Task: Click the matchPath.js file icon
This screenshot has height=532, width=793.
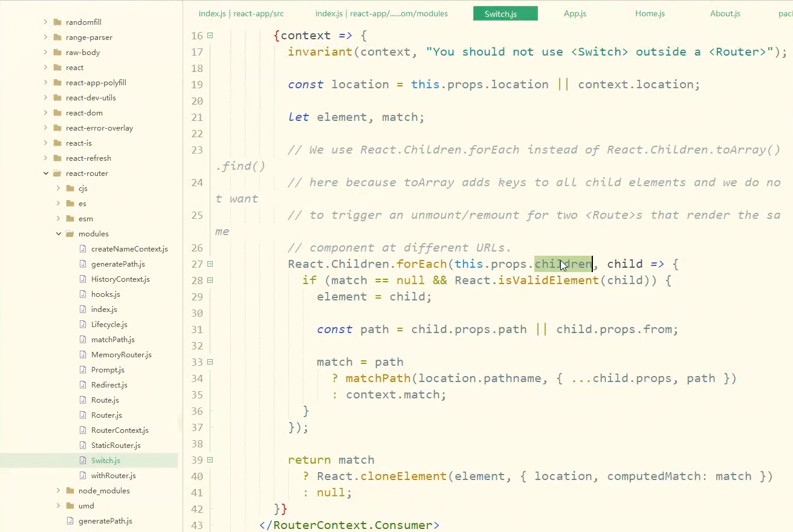Action: pos(83,339)
